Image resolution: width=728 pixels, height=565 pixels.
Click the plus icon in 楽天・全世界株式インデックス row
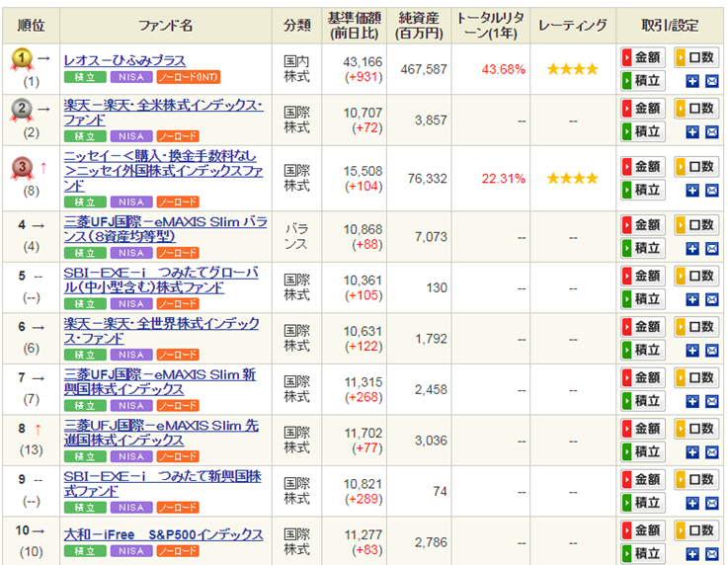692,350
